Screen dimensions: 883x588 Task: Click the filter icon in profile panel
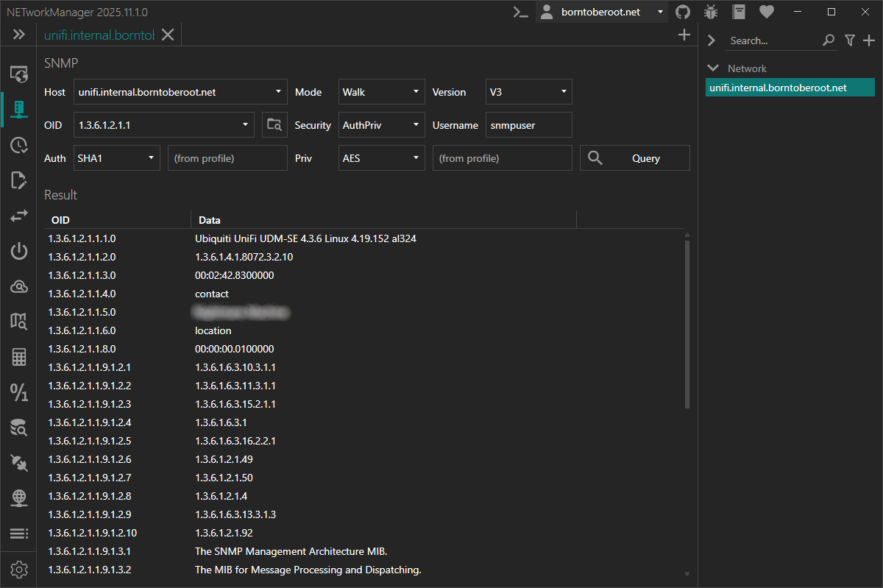849,40
